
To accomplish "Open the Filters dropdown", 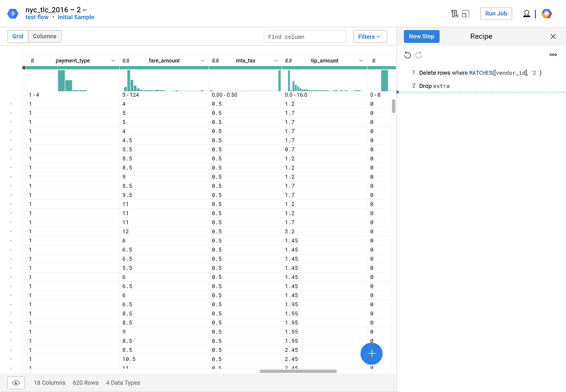I will (x=370, y=36).
